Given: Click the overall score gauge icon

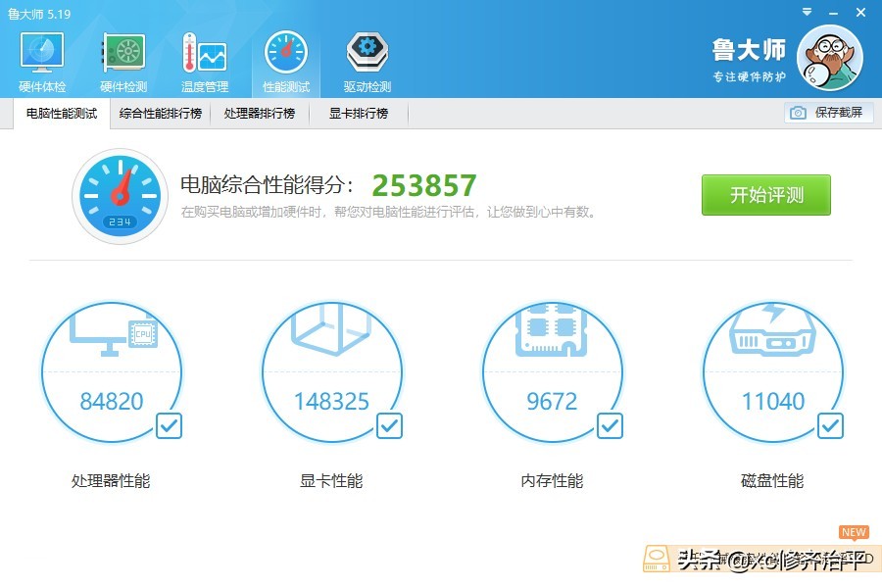Looking at the screenshot, I should 120,193.
